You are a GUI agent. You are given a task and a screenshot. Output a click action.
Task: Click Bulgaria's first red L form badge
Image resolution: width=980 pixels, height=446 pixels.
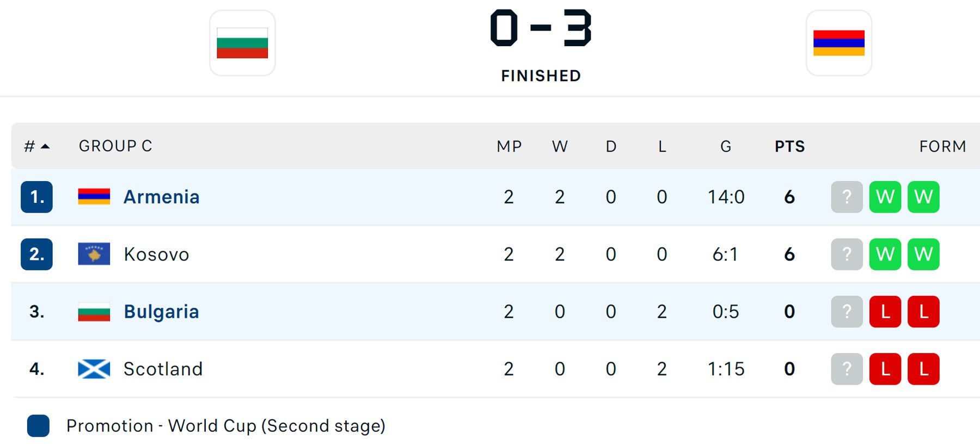[x=885, y=312]
